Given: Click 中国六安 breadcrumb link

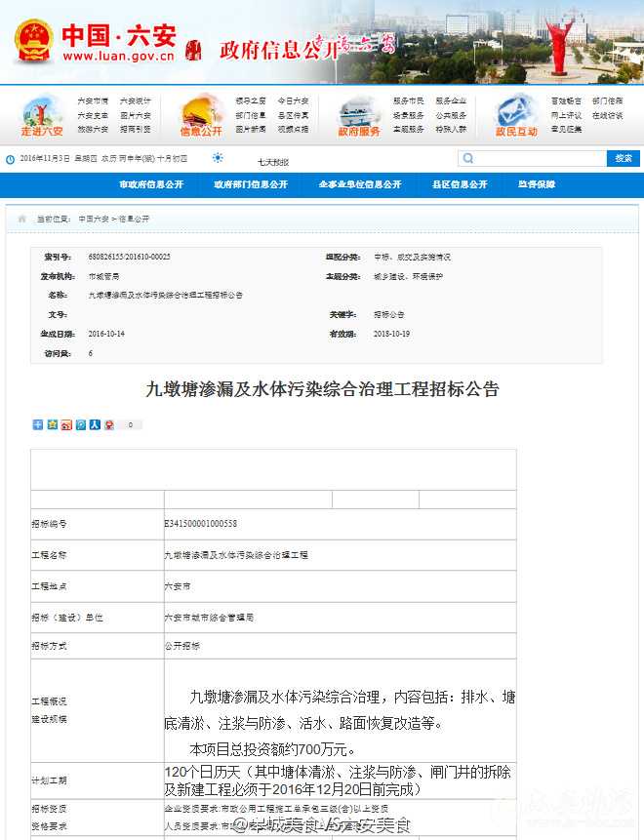Looking at the screenshot, I should click(94, 219).
